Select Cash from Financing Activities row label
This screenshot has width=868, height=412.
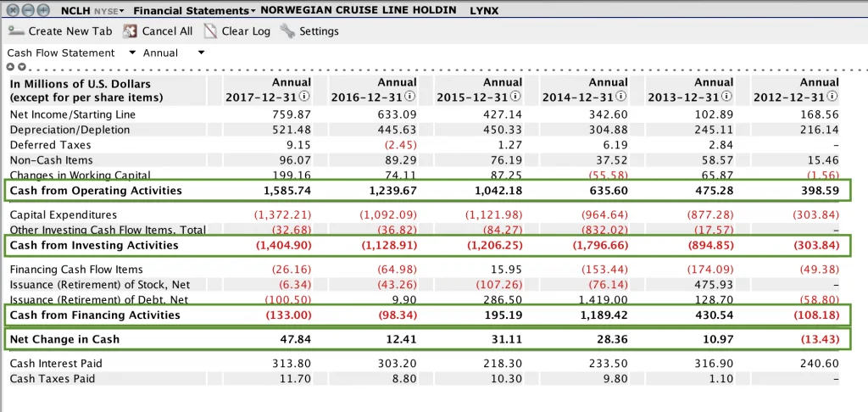coord(95,315)
